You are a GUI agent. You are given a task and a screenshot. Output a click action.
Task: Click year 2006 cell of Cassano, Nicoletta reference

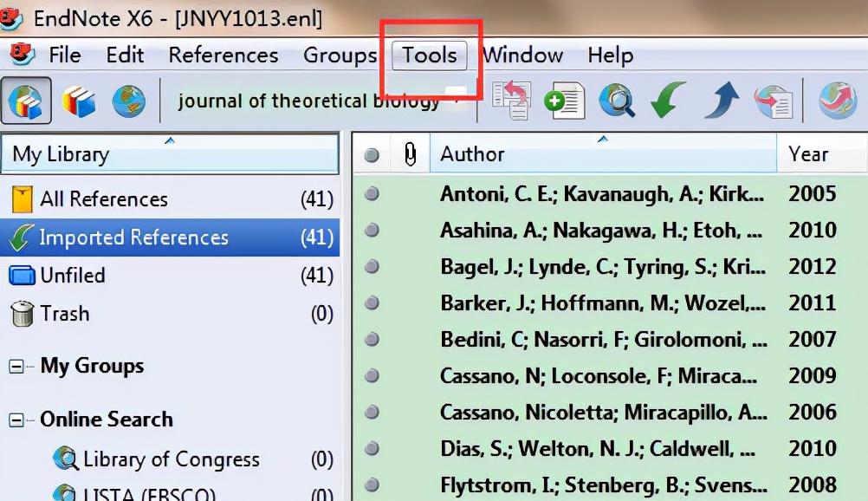point(812,412)
